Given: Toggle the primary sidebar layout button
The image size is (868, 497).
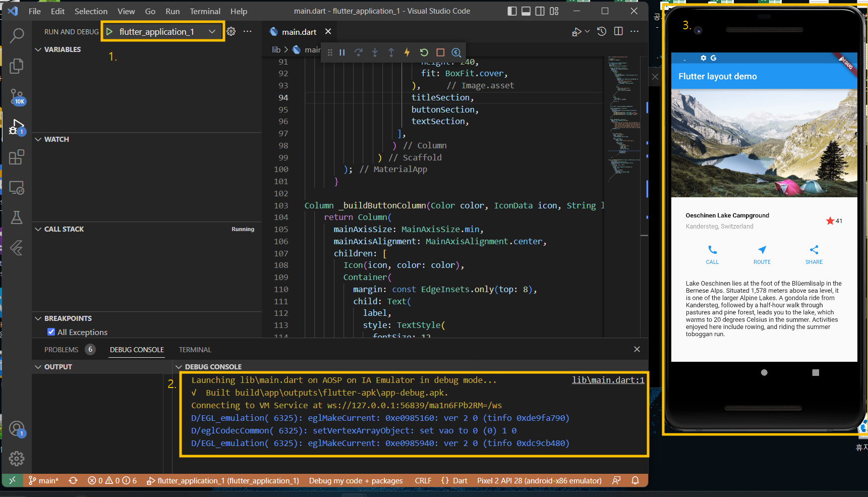Looking at the screenshot, I should pos(512,11).
